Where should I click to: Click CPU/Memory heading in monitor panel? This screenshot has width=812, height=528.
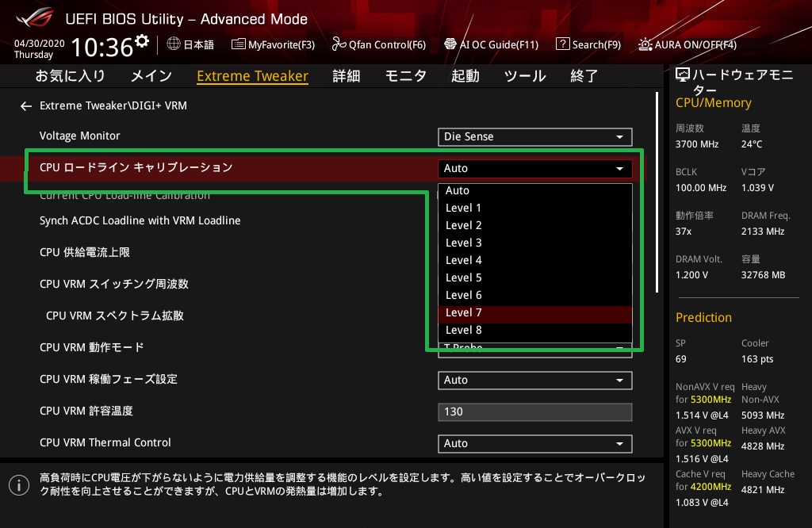click(713, 103)
